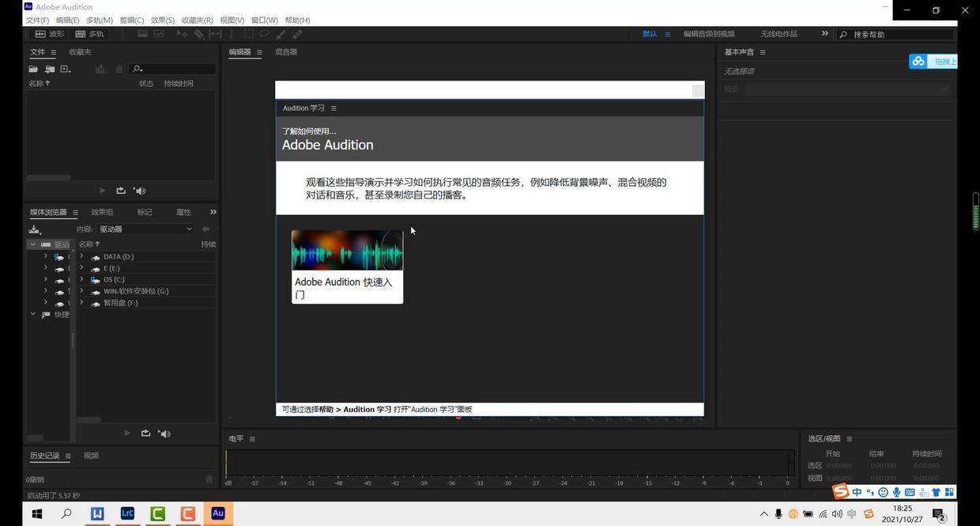Expand the 暂用盘 (F:) drive
Viewport: 980px width, 526px height.
81,302
